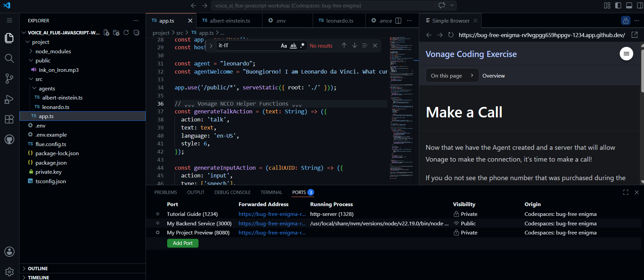
Task: Toggle Match Case in find widget
Action: pyautogui.click(x=284, y=46)
